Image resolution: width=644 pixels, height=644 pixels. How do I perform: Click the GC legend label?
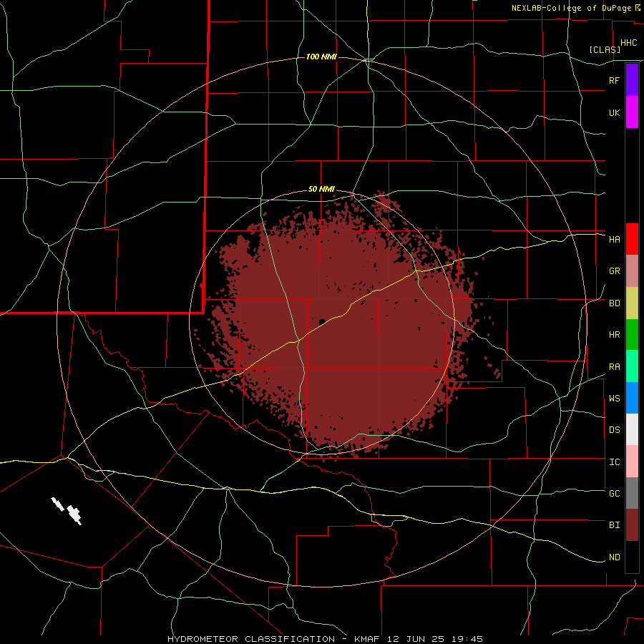[x=614, y=494]
